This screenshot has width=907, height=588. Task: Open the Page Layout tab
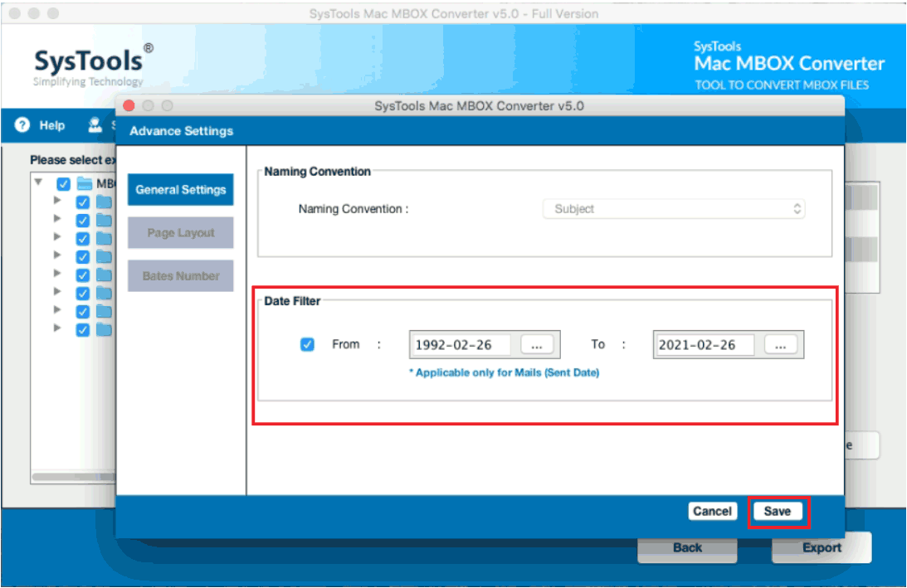tap(180, 232)
